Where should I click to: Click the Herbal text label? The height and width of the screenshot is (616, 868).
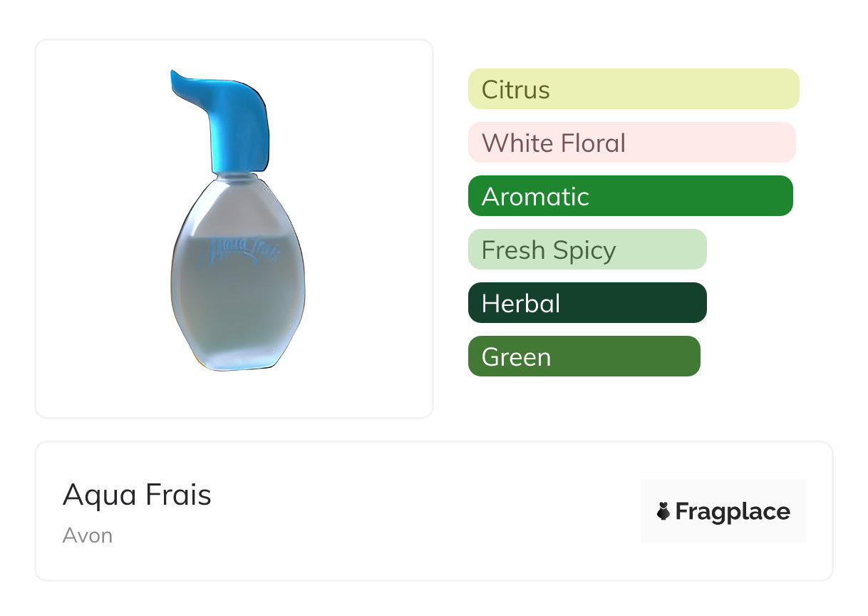tap(520, 304)
